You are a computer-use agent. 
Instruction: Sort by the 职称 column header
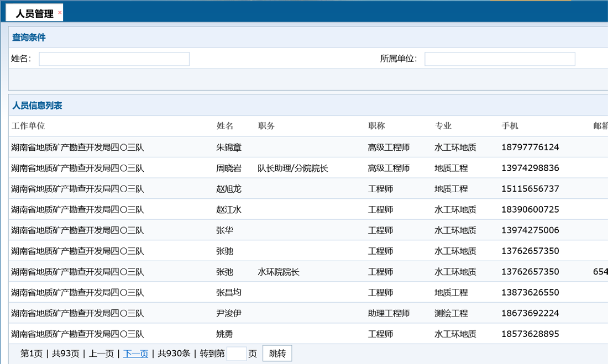point(380,125)
